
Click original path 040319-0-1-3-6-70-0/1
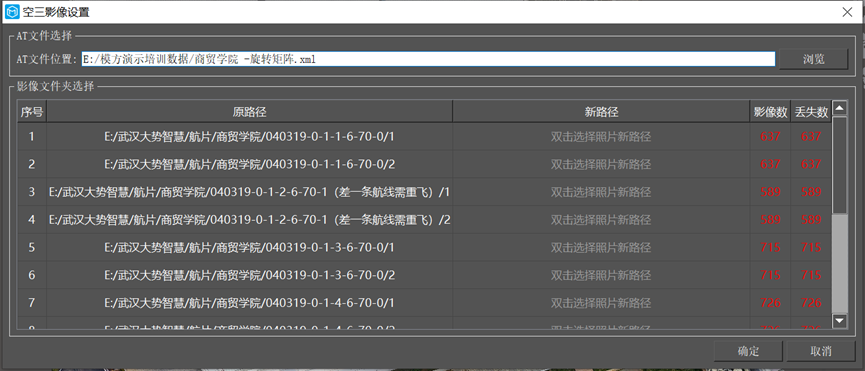249,247
